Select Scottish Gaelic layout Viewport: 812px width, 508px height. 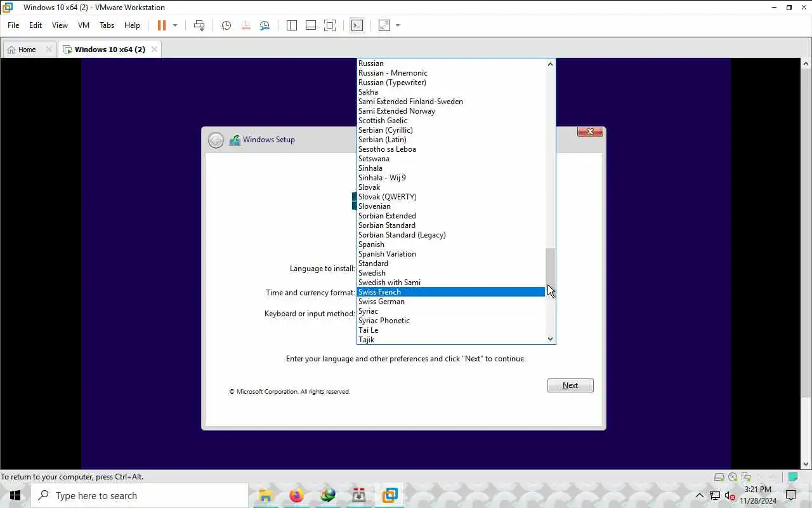coord(450,121)
